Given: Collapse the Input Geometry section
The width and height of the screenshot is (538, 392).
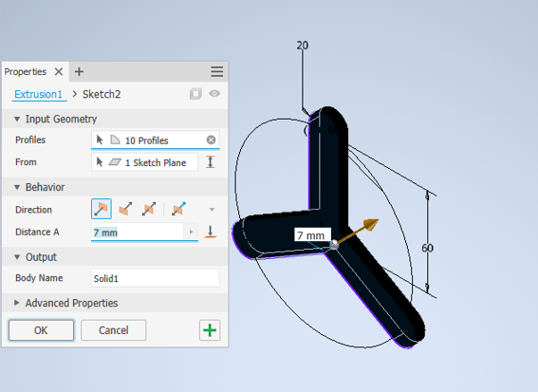Looking at the screenshot, I should point(17,119).
